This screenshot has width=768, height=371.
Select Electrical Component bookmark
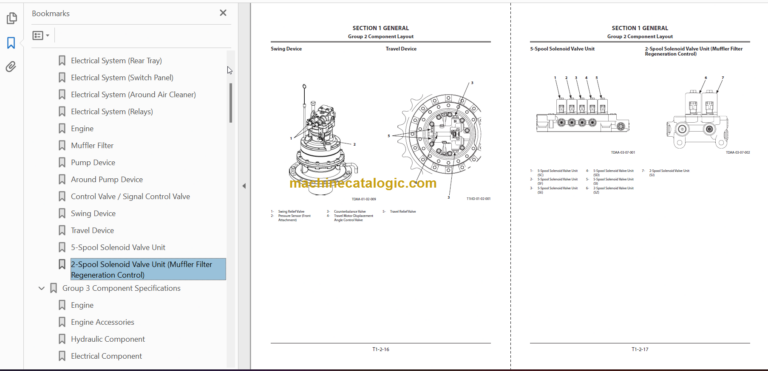tap(106, 356)
